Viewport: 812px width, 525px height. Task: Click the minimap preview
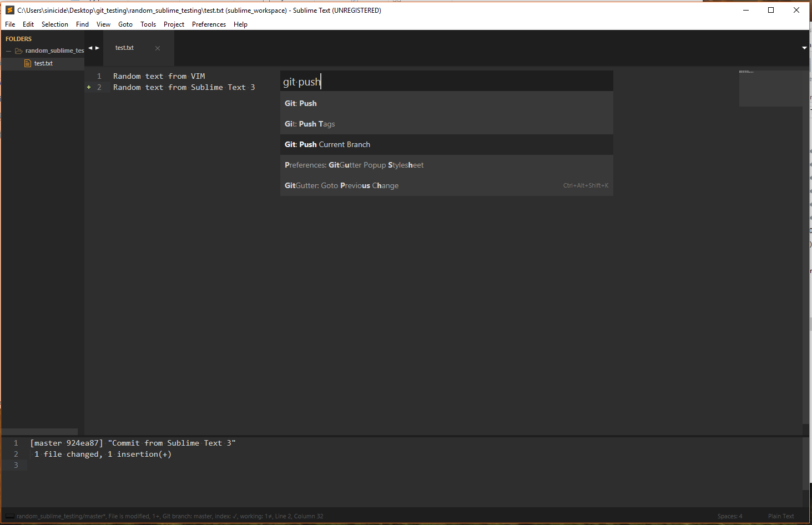[770, 88]
